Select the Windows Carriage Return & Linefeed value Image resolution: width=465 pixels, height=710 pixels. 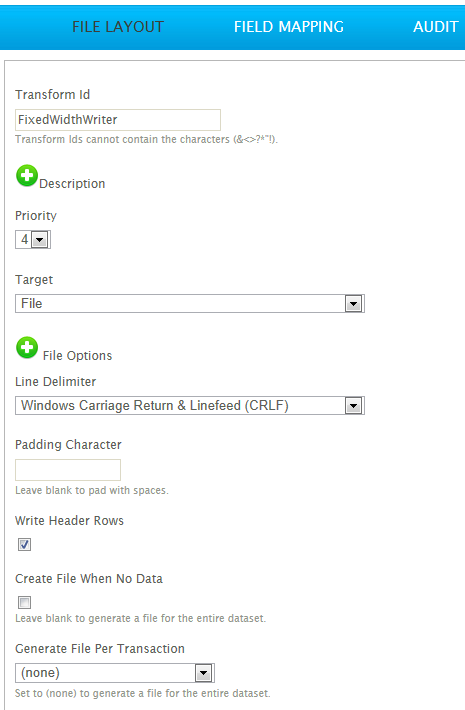(155, 405)
